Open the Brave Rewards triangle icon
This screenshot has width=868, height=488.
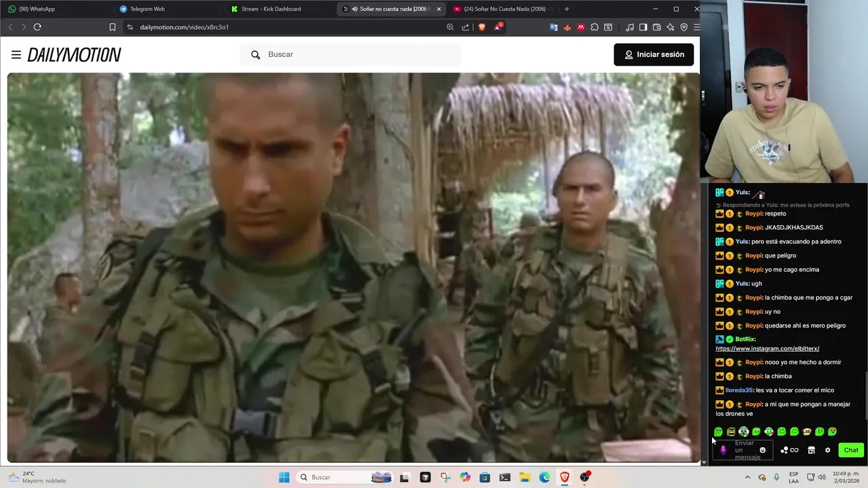click(499, 27)
